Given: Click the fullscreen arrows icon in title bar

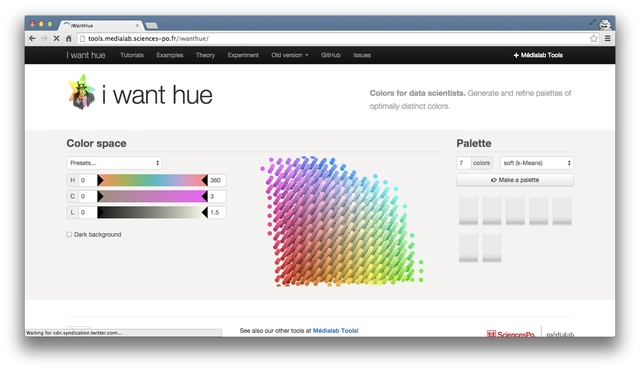Looking at the screenshot, I should tap(593, 23).
